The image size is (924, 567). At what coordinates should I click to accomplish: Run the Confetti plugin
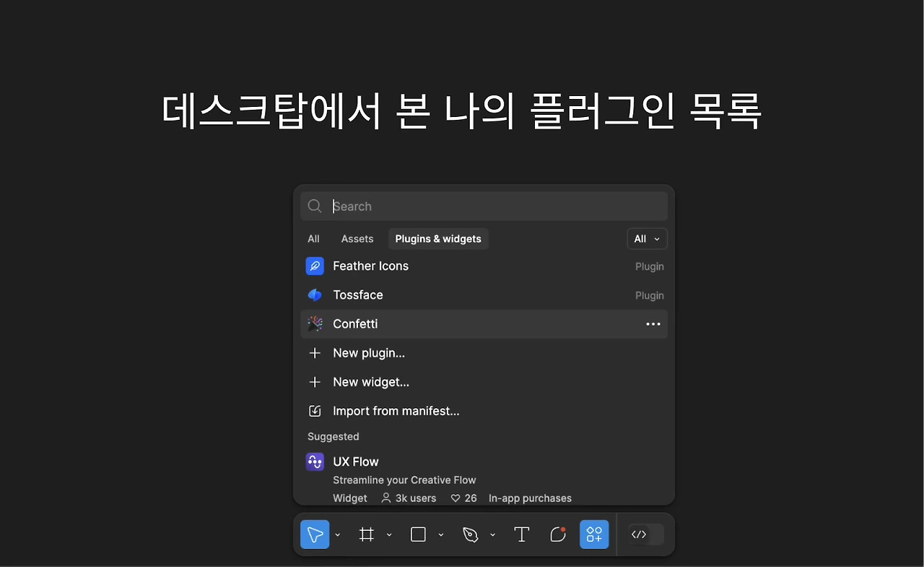[x=484, y=324]
